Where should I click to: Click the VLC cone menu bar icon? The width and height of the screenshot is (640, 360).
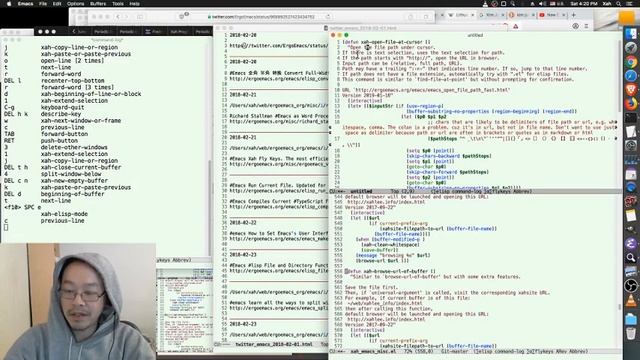click(485, 4)
